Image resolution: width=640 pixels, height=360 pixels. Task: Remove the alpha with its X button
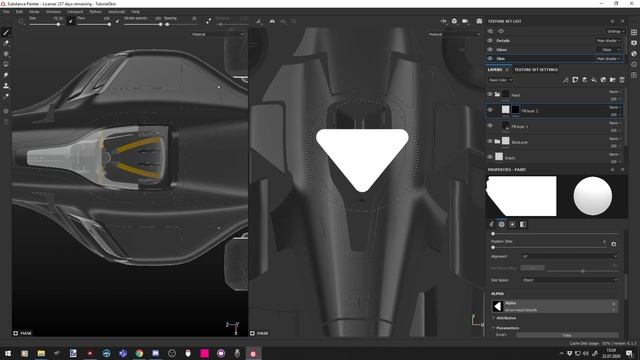(613, 304)
